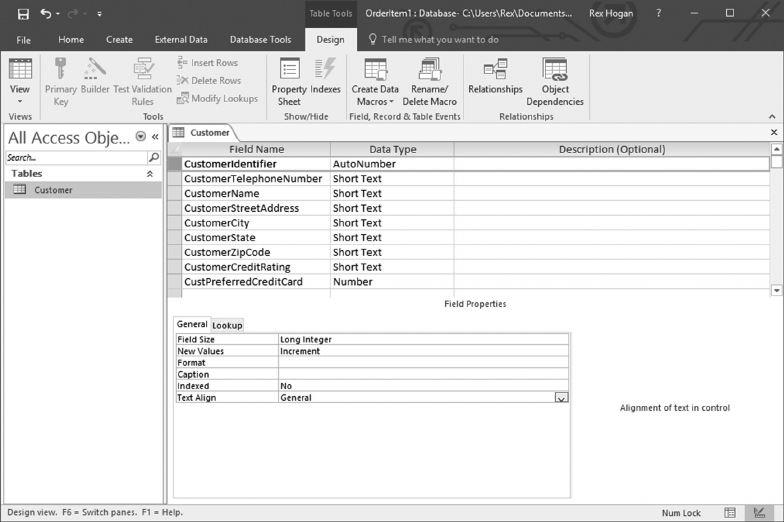Image resolution: width=784 pixels, height=522 pixels.
Task: Click Rename/Delete Macro
Action: point(430,82)
